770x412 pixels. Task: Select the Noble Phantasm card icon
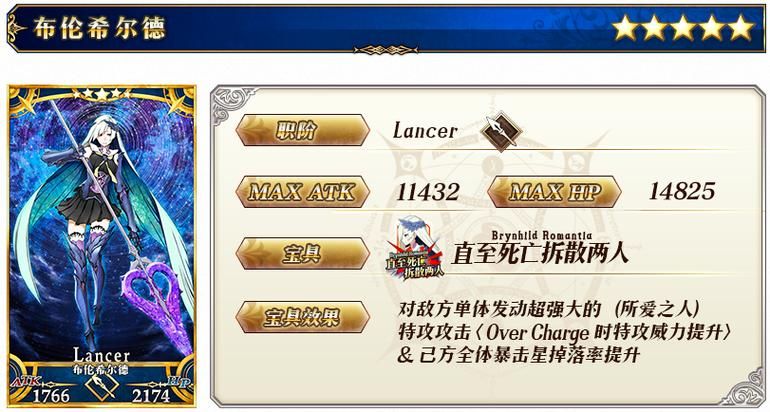(415, 248)
